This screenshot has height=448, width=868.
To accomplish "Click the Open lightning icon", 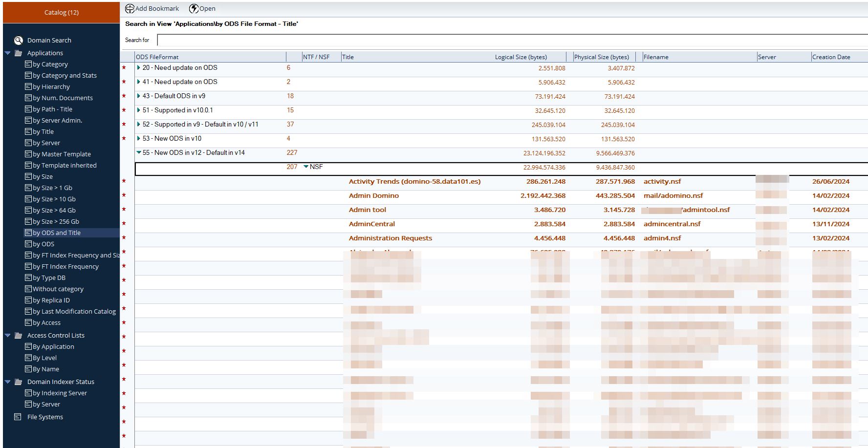I will 194,9.
